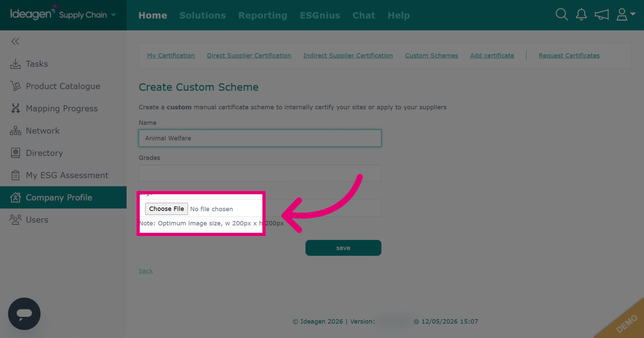Screen dimensions: 644x338
Task: Click the Choose File button
Action: pos(166,209)
